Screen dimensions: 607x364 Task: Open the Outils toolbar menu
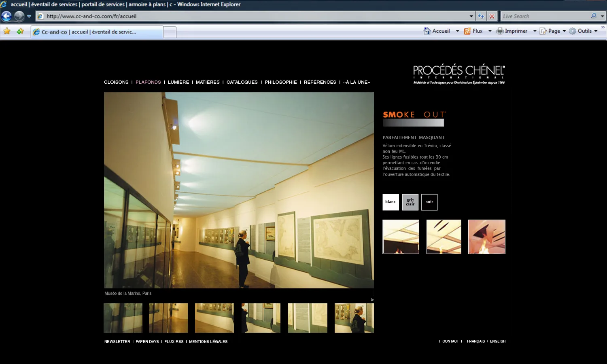click(583, 31)
